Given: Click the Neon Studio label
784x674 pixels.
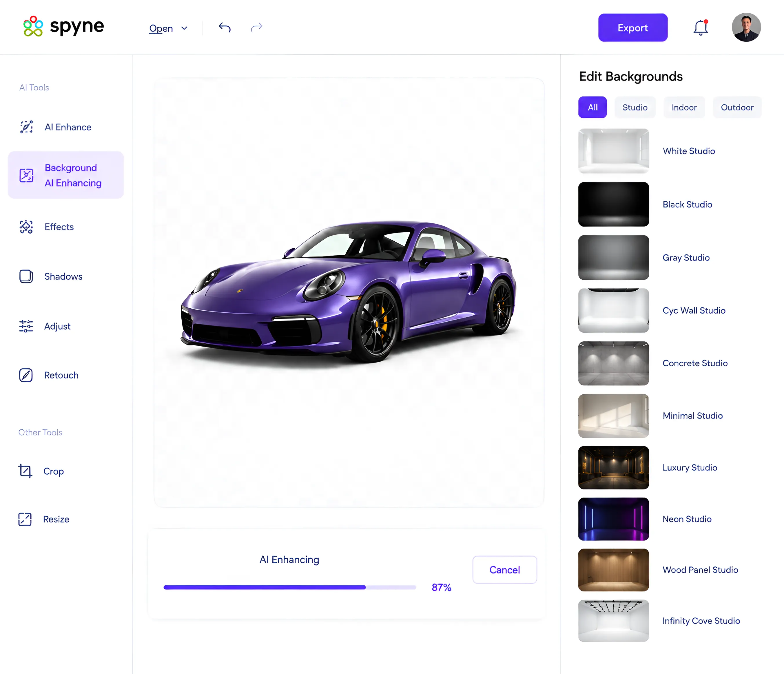Looking at the screenshot, I should click(687, 519).
